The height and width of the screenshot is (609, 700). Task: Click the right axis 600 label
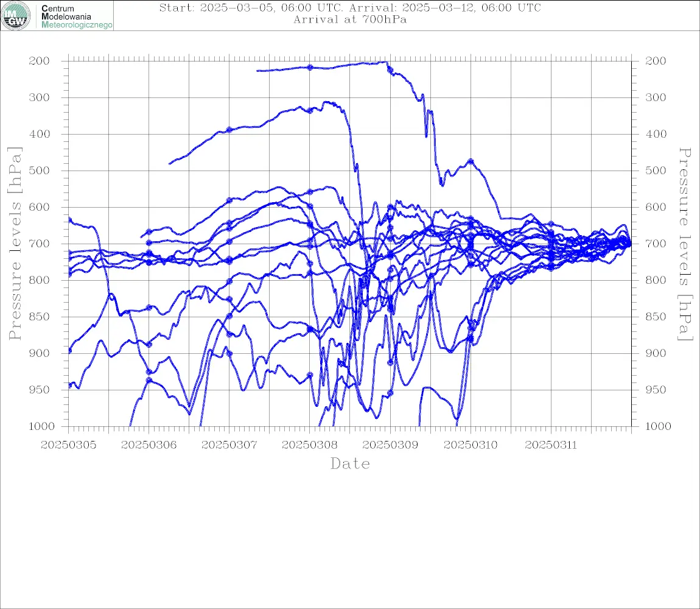[x=656, y=207]
